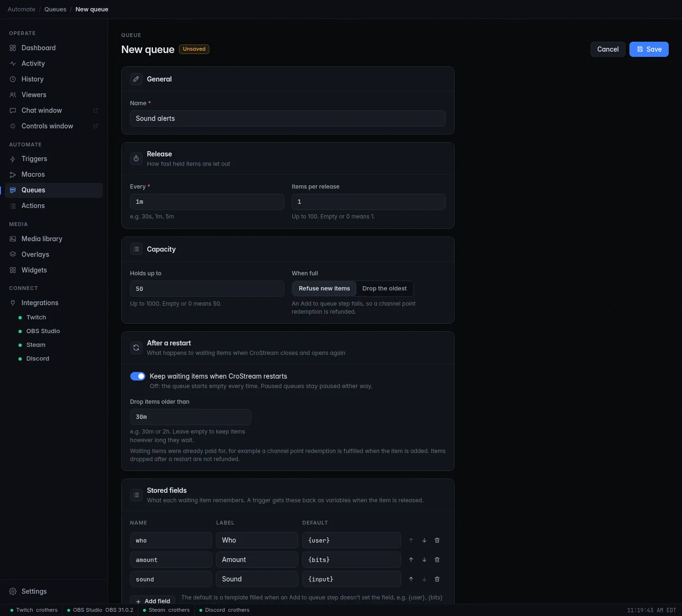Edit the queue Name field
This screenshot has width=682, height=616.
click(x=288, y=118)
